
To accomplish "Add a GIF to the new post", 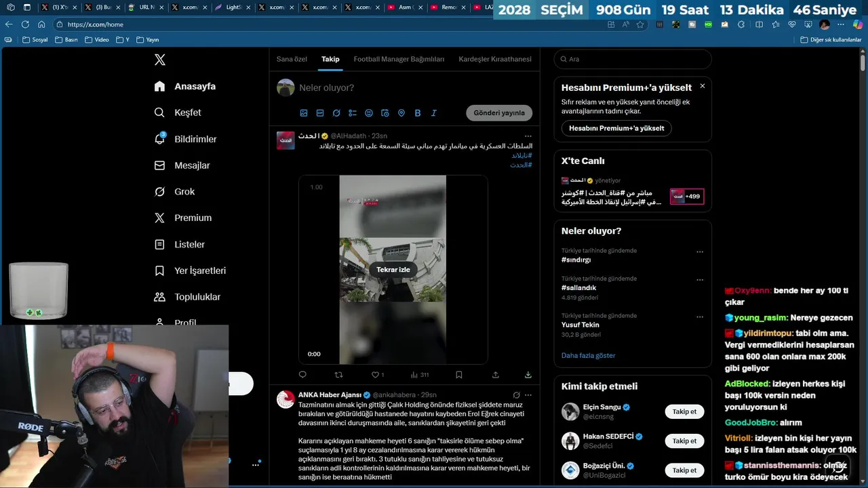I will [320, 113].
